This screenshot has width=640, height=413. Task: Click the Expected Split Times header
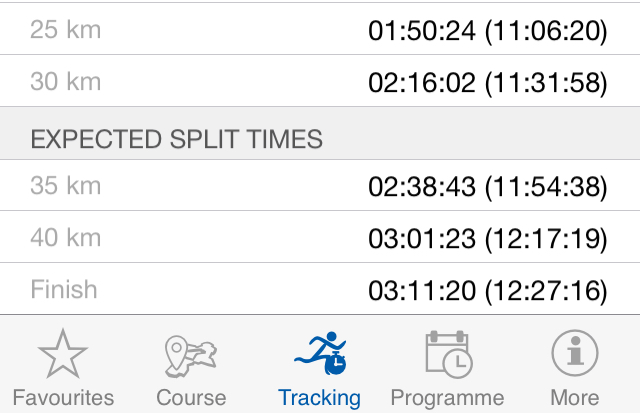pyautogui.click(x=177, y=138)
